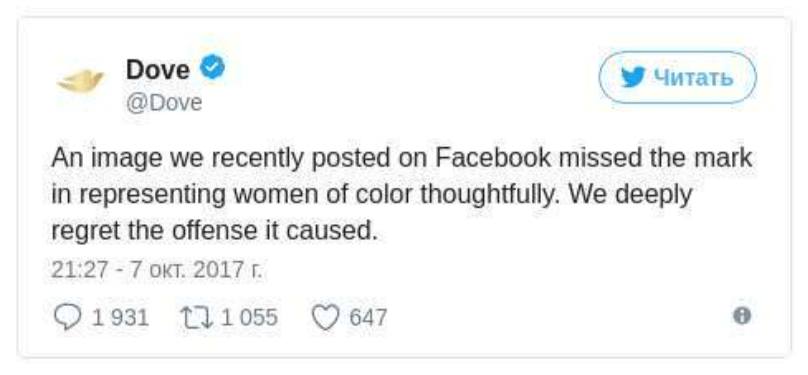808x375 pixels.
Task: Click the Читать follow button
Action: point(677,78)
